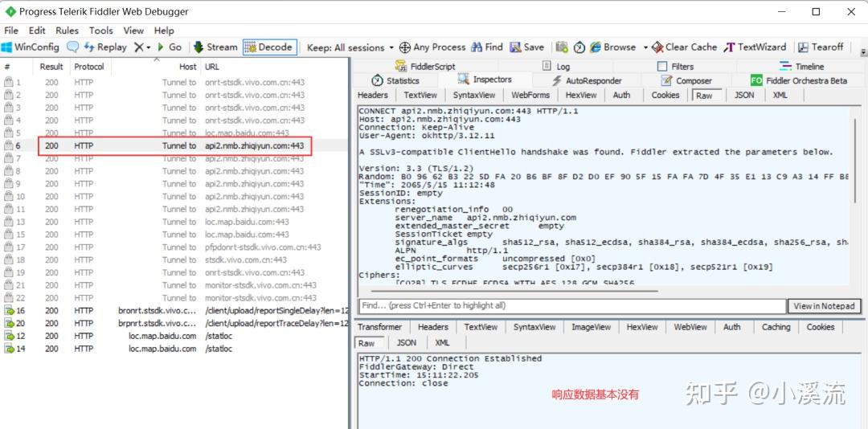Click the Browse toolbar button
The height and width of the screenshot is (429, 868).
click(x=612, y=47)
